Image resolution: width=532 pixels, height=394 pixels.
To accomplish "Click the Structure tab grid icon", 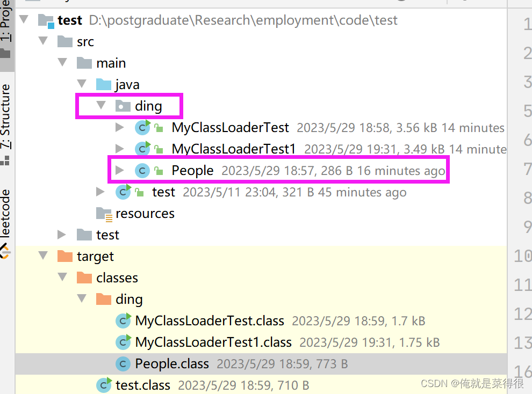I will pos(5,160).
